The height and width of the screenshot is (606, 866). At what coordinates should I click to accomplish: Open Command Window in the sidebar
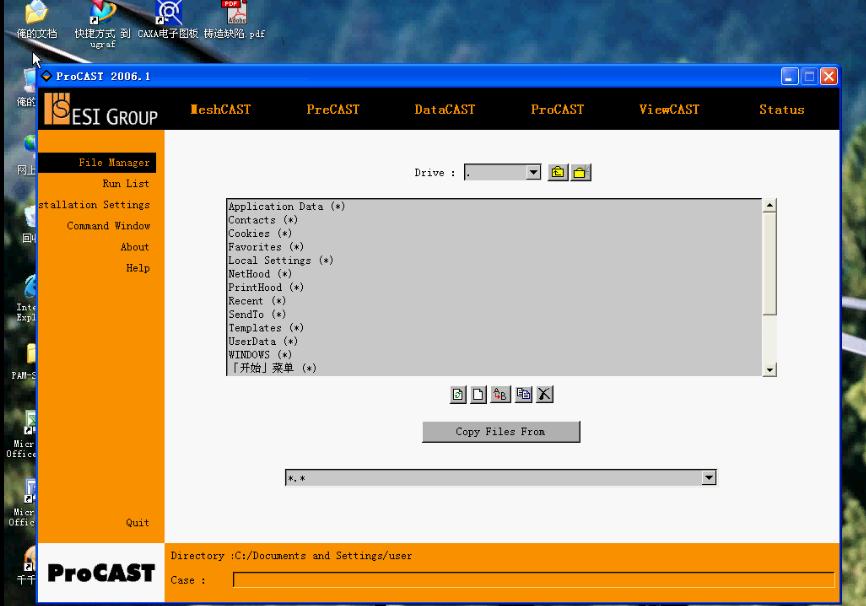coord(108,225)
